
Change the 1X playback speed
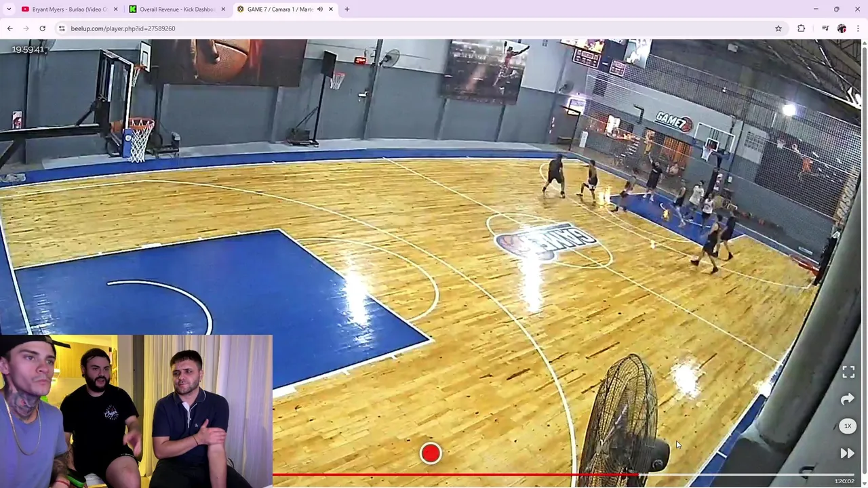(848, 426)
